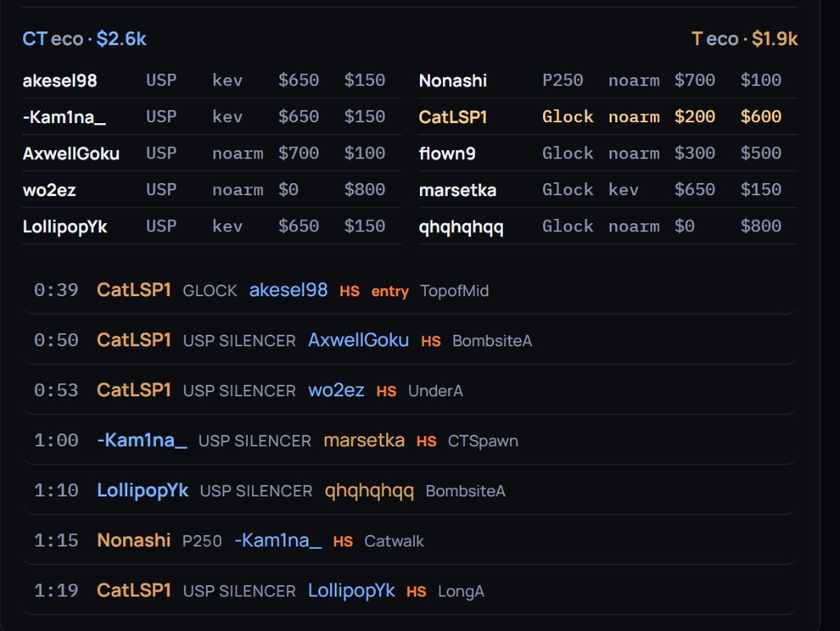Click the T eco $1.9k header
The image size is (840, 631).
click(x=744, y=39)
